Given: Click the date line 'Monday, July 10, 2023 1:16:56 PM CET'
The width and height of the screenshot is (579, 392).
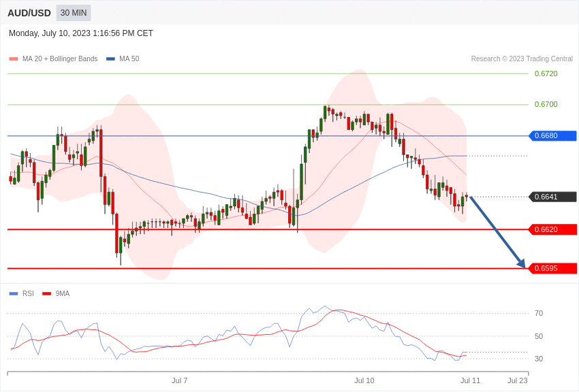Looking at the screenshot, I should coord(81,33).
